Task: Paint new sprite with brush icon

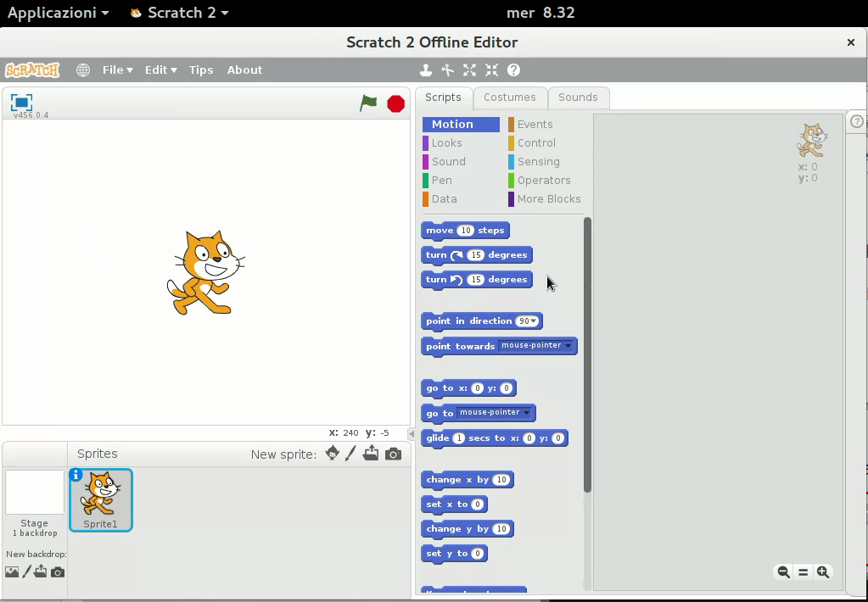Action: pyautogui.click(x=351, y=454)
